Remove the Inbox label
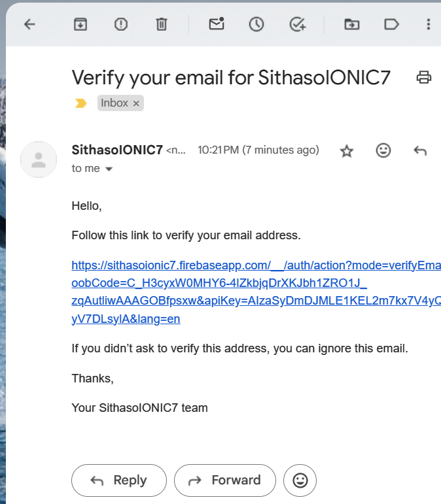 click(136, 103)
